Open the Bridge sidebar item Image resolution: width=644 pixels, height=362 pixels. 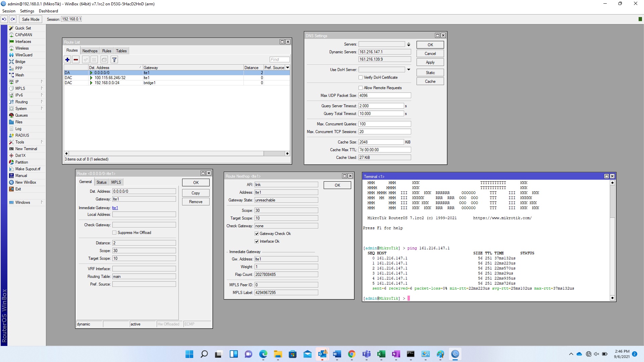pyautogui.click(x=20, y=62)
